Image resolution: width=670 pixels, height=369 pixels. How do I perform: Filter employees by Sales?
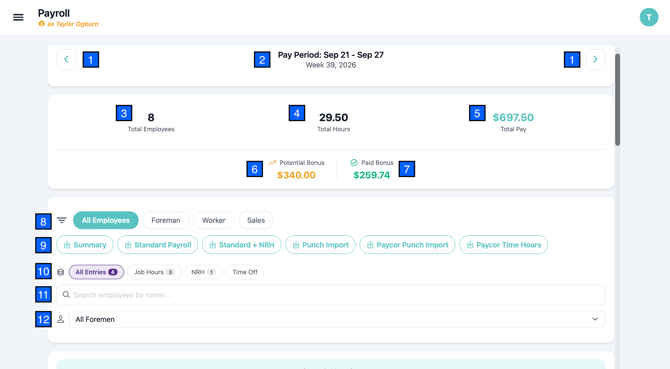256,220
